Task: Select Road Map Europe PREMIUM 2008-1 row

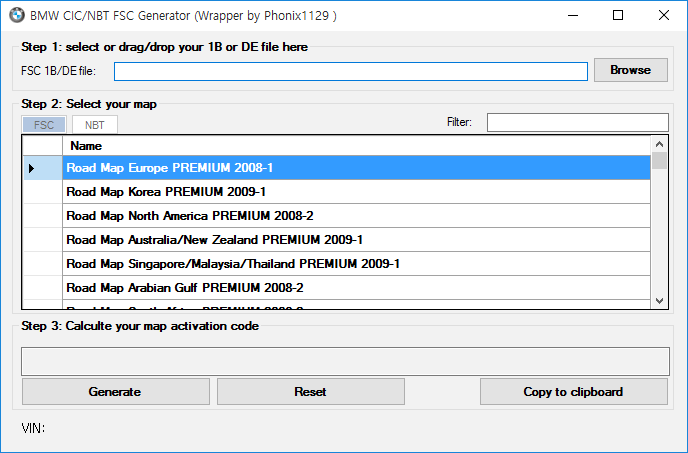Action: coord(356,168)
